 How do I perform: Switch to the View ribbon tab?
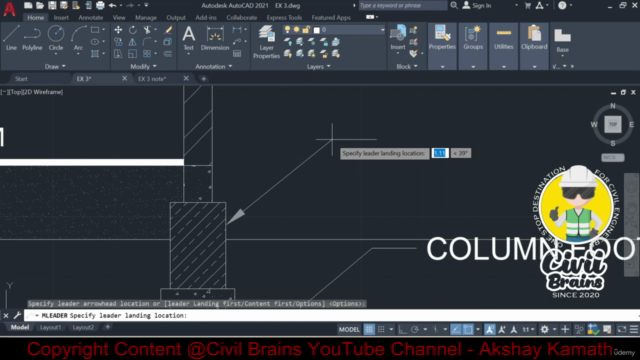tap(119, 18)
